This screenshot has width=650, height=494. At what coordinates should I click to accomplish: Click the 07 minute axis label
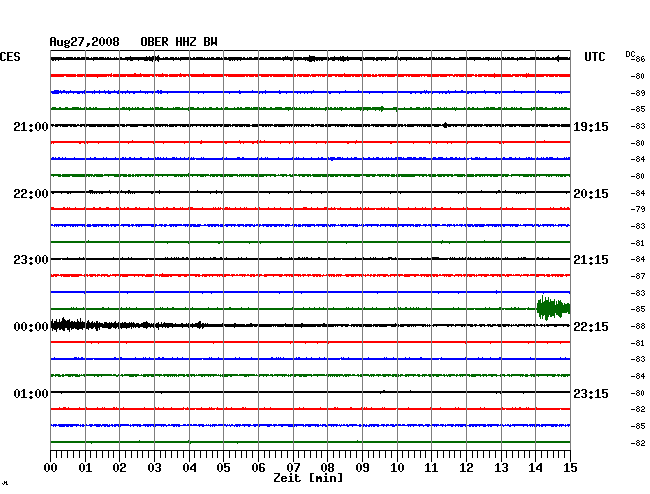pyautogui.click(x=293, y=468)
